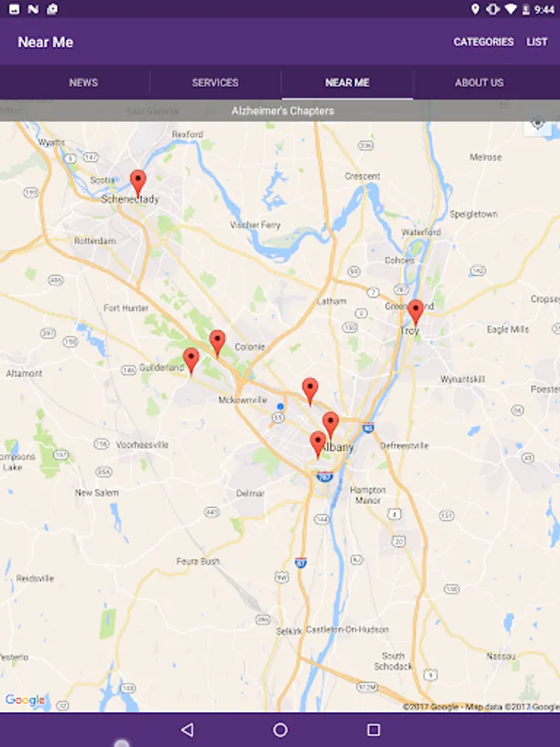
Task: Tap the Crescent map label
Action: (x=363, y=176)
